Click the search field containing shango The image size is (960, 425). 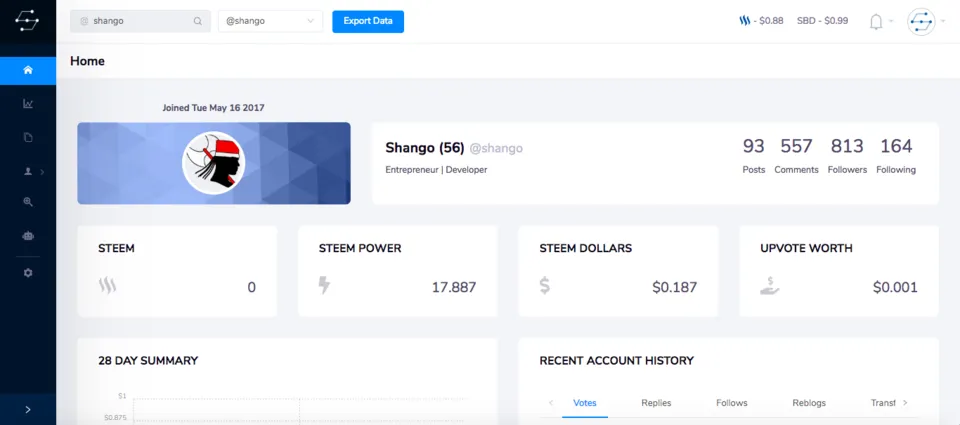click(x=140, y=21)
